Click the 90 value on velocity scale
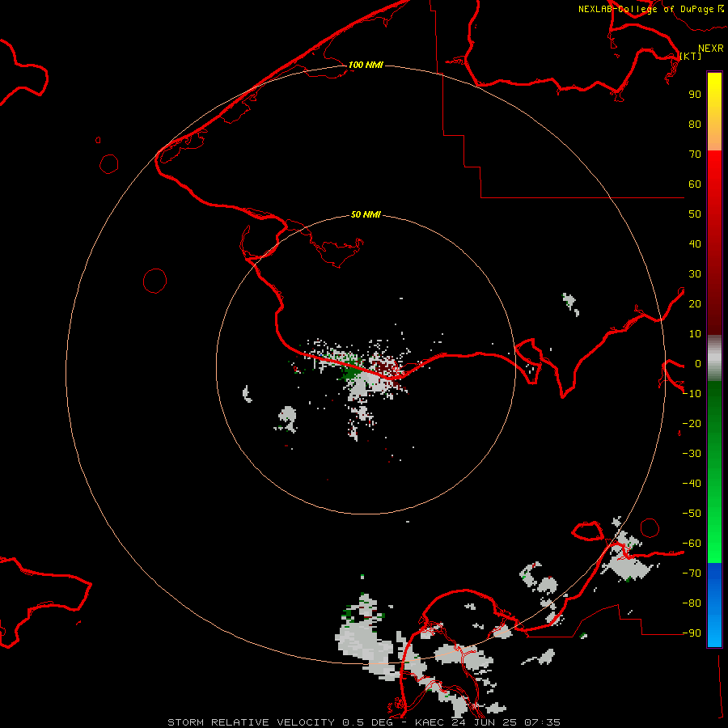 coord(695,95)
